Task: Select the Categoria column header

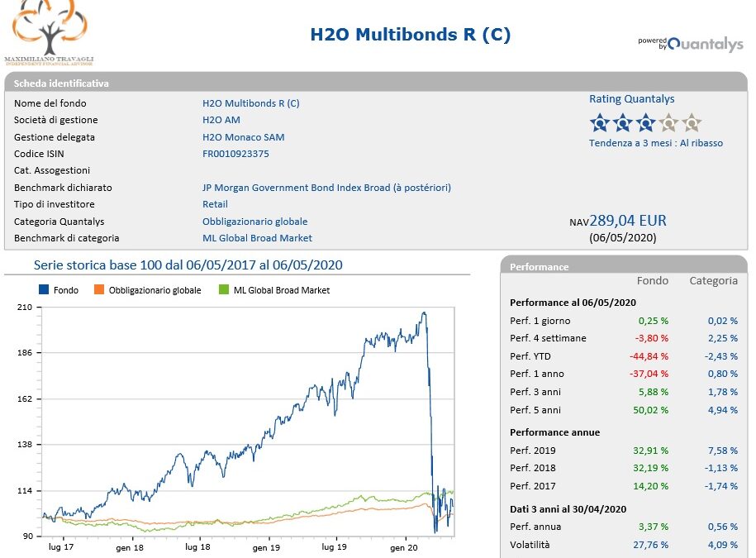Action: pyautogui.click(x=714, y=280)
